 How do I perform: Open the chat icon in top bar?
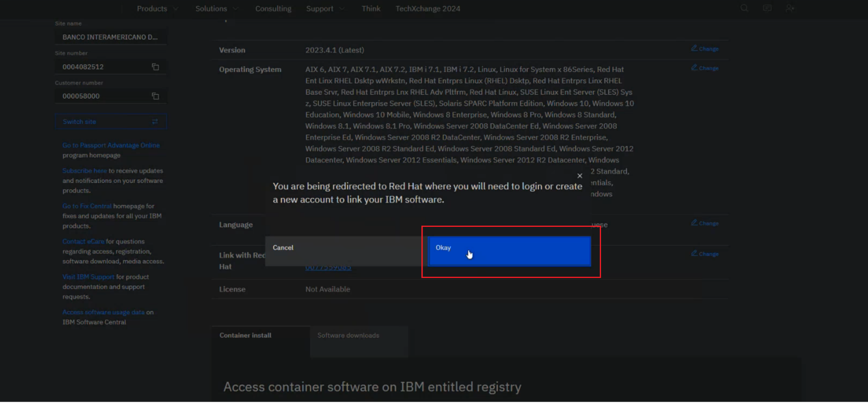[767, 8]
